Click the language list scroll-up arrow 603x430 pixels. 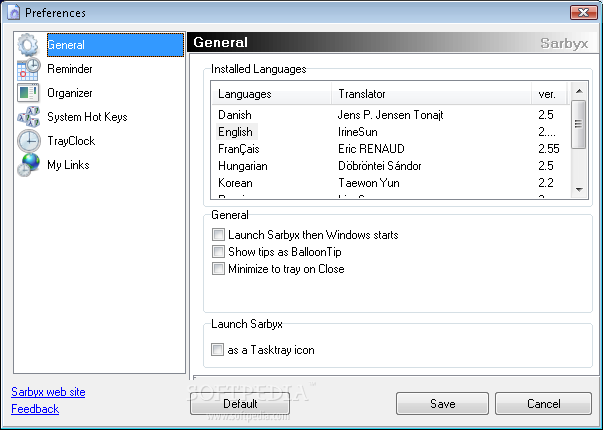(x=579, y=91)
